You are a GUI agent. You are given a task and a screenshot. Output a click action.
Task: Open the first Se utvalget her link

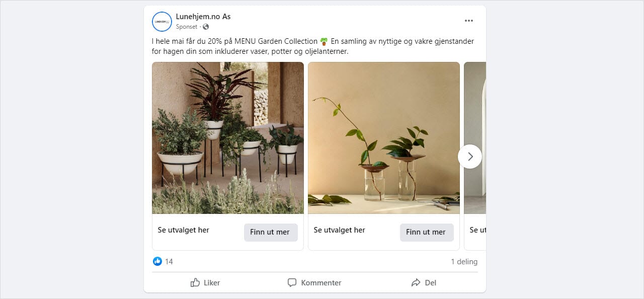(183, 230)
